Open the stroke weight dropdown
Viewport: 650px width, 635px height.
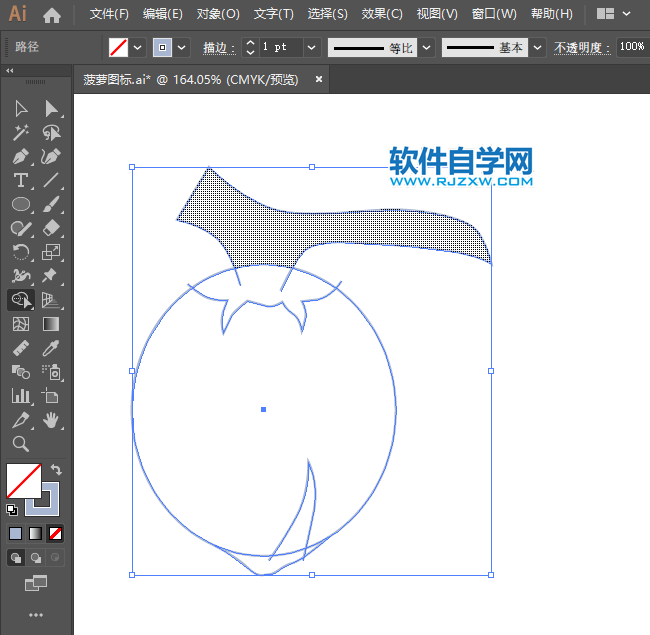pyautogui.click(x=311, y=47)
